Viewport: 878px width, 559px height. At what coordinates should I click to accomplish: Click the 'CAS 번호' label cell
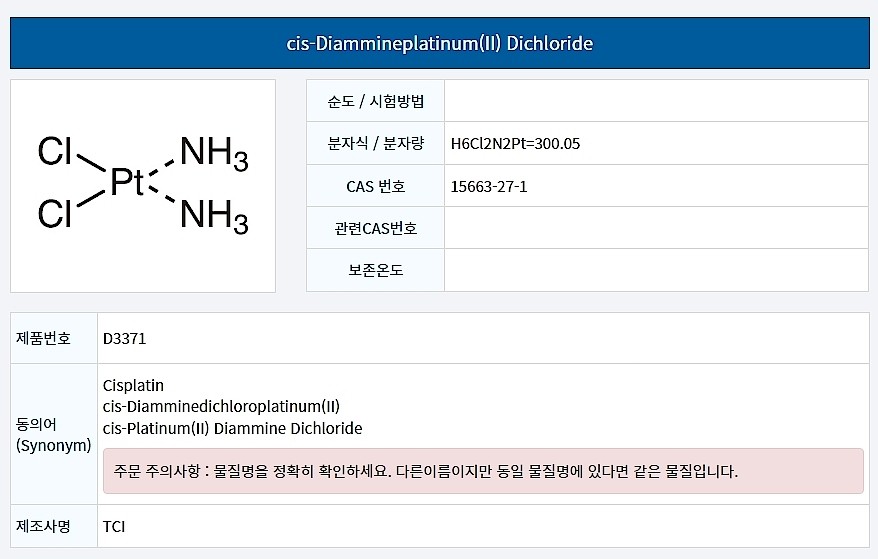coord(376,186)
